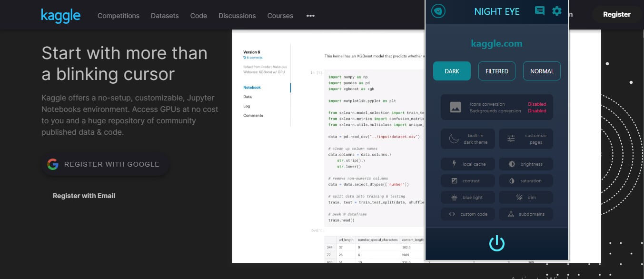Viewport: 644px width, 279px height.
Task: Open Night Eye settings gear
Action: point(557,11)
